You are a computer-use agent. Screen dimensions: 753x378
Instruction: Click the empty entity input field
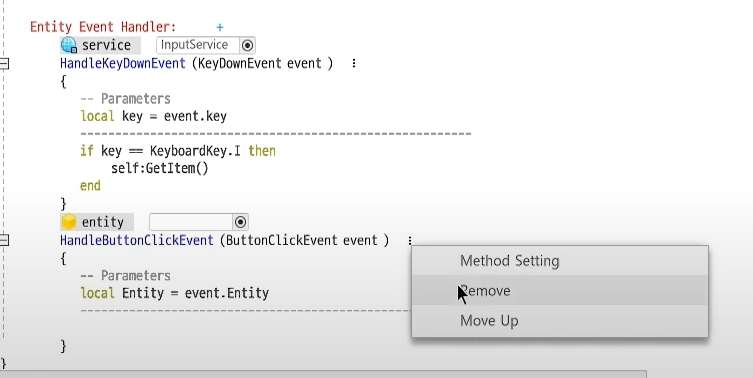point(191,222)
